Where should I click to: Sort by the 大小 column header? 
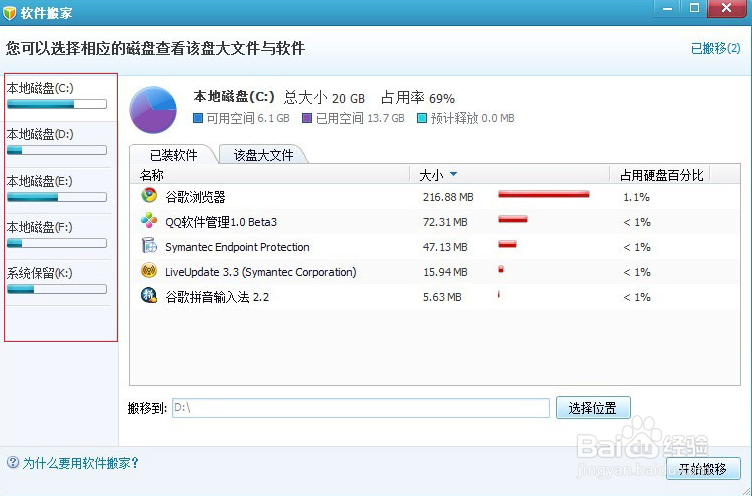point(509,175)
